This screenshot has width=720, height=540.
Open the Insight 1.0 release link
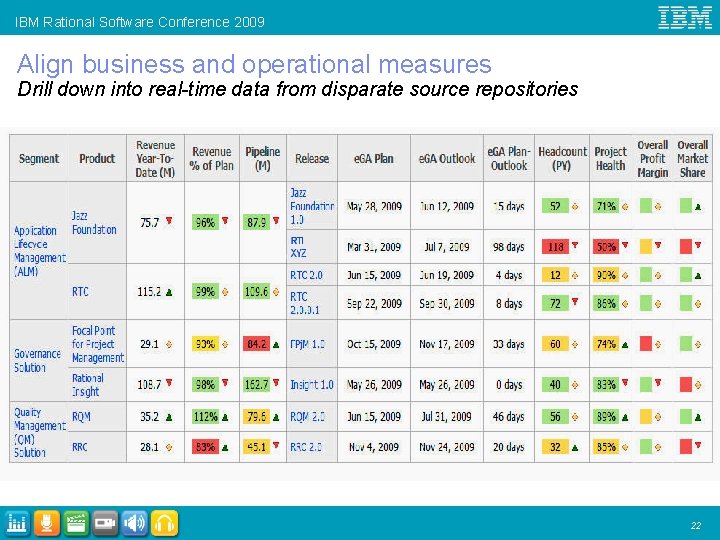click(x=312, y=385)
